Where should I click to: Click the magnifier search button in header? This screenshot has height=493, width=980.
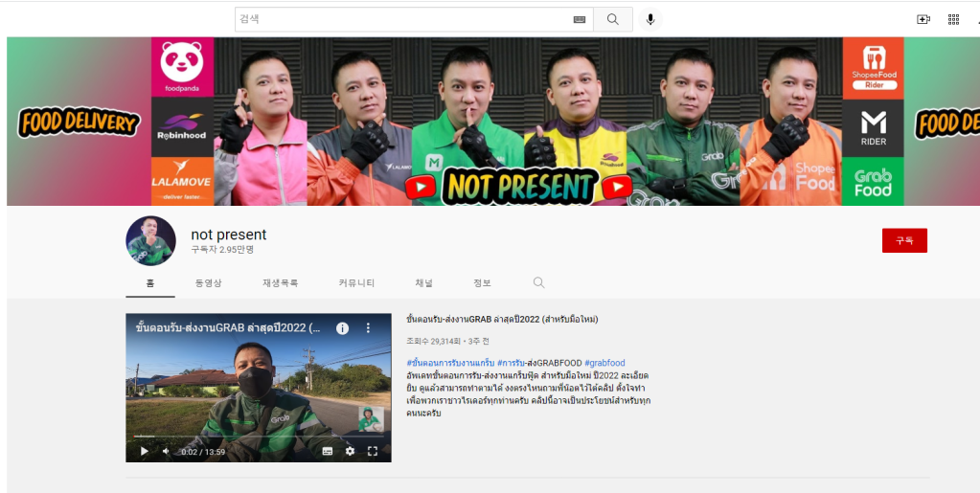point(612,19)
